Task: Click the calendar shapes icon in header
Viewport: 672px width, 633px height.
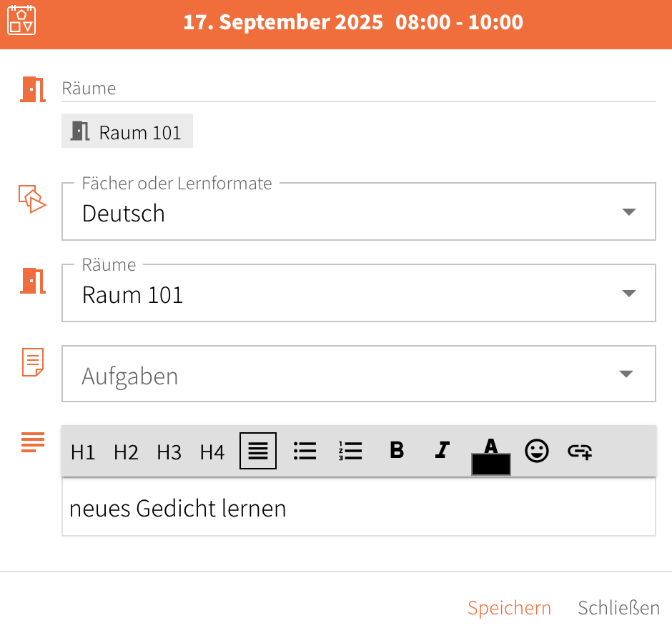Action: point(21,20)
